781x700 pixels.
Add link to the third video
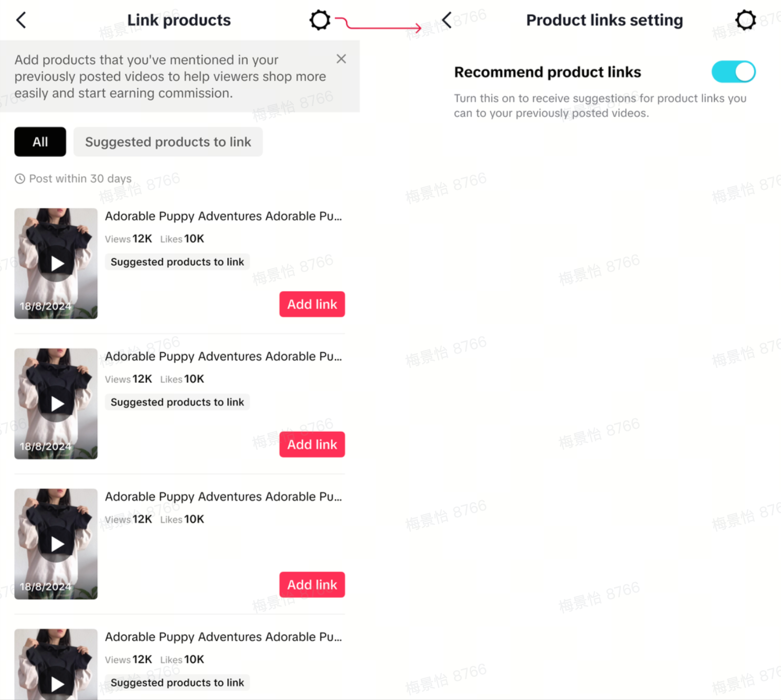pos(312,585)
